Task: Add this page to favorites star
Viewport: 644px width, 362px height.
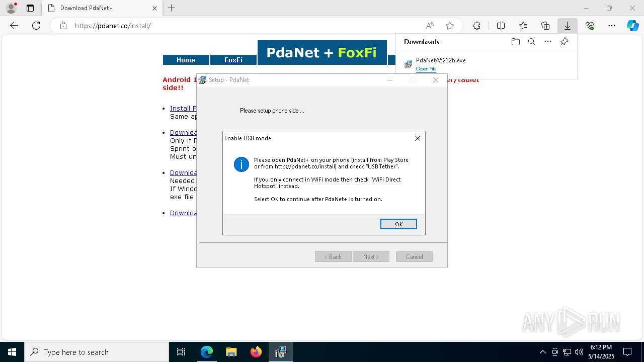Action: click(x=450, y=26)
